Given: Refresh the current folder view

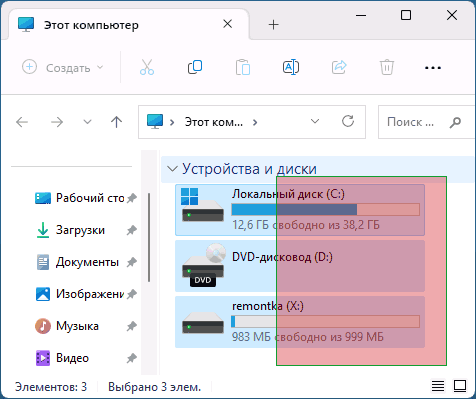Looking at the screenshot, I should (348, 121).
